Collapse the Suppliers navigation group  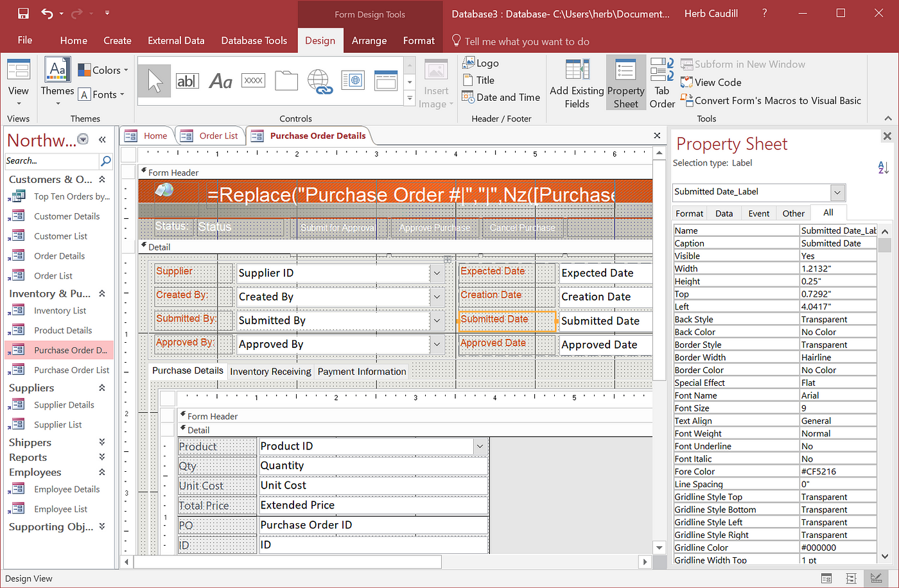point(101,388)
